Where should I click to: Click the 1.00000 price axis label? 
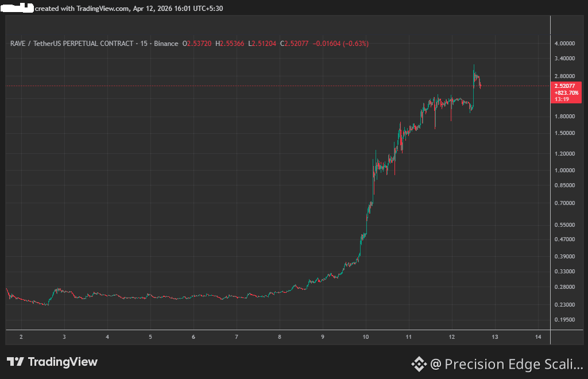565,170
